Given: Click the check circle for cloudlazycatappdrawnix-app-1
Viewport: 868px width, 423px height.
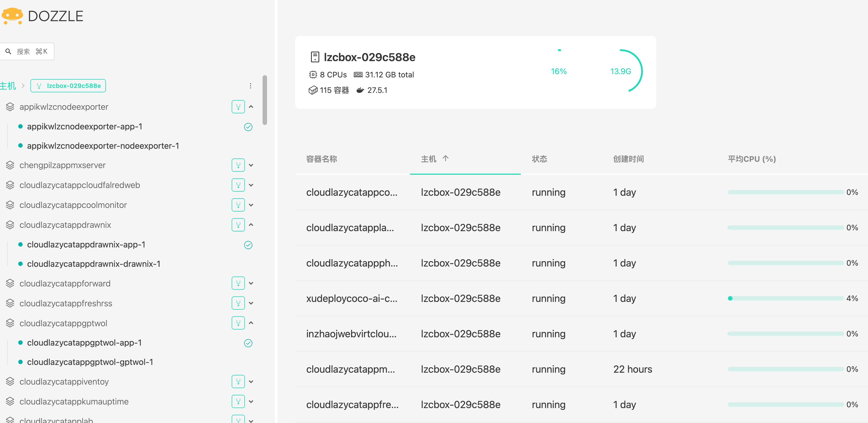Looking at the screenshot, I should pos(248,245).
